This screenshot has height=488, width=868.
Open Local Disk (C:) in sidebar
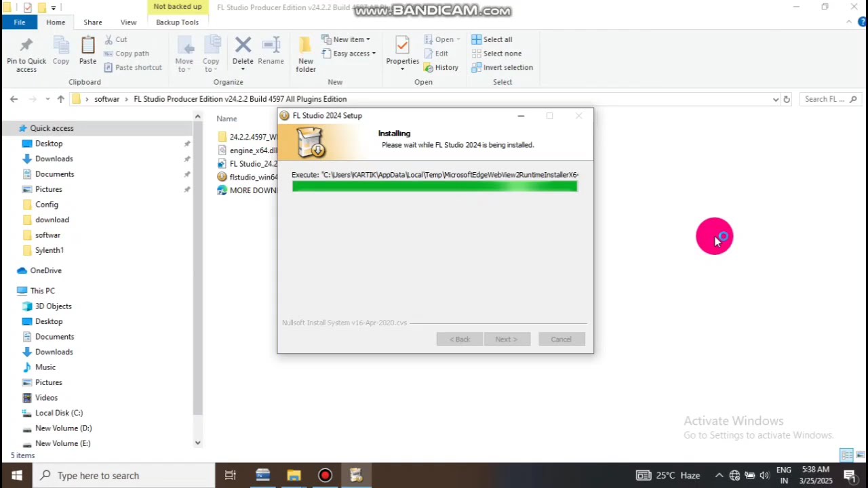58,413
